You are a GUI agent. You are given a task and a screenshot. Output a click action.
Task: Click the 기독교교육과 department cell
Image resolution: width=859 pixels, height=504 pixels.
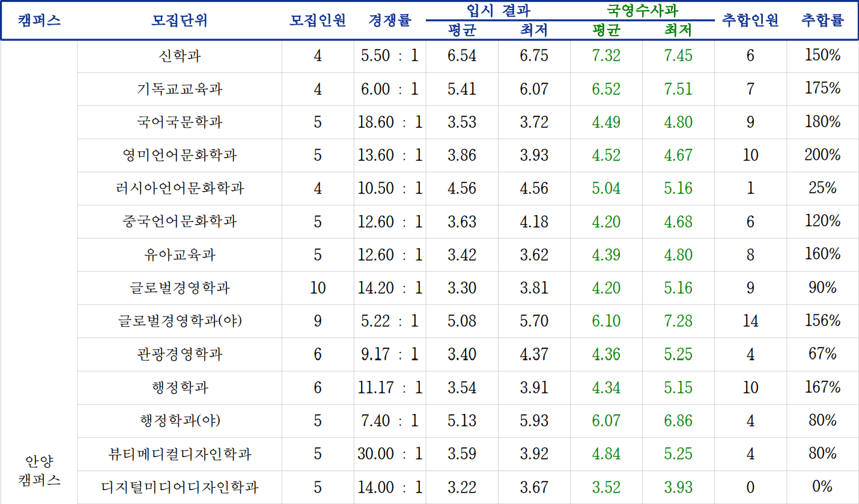[180, 89]
